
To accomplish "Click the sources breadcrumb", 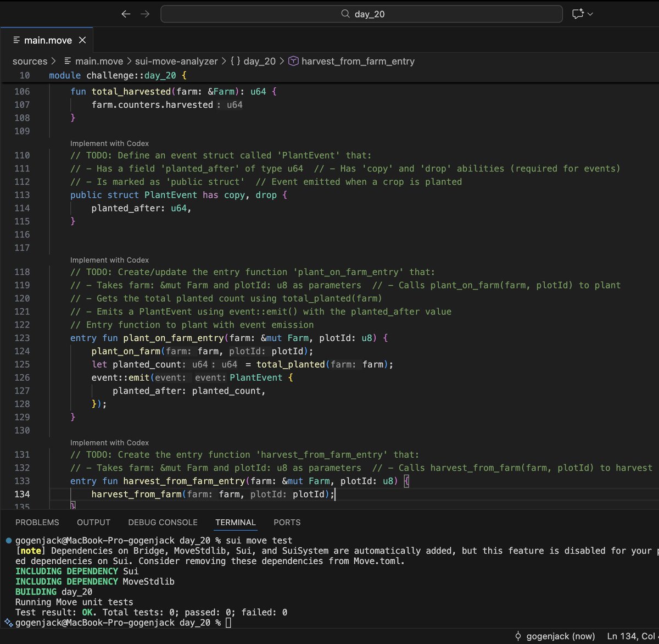I will pos(30,62).
